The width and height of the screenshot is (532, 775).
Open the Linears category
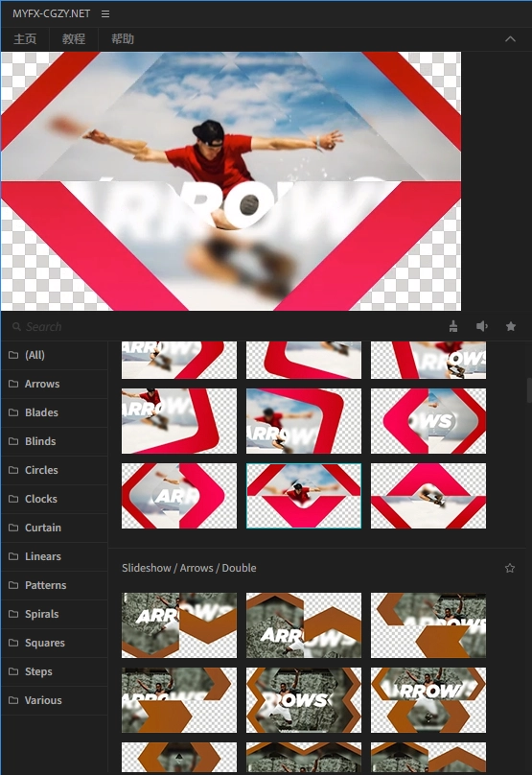coord(54,556)
